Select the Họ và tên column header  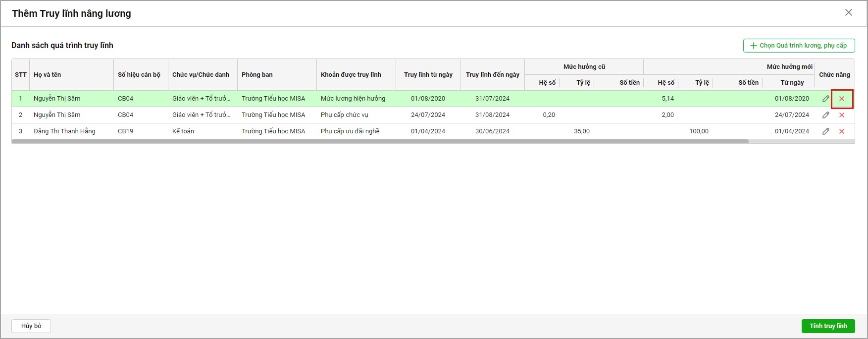[x=48, y=75]
